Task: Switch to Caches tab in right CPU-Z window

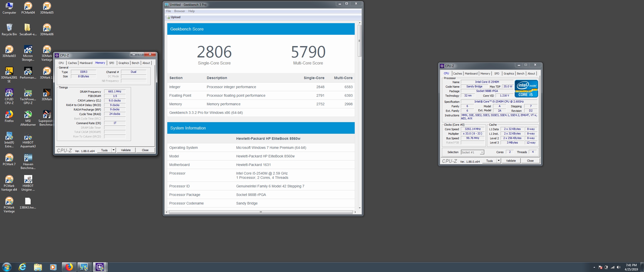Action: point(457,74)
